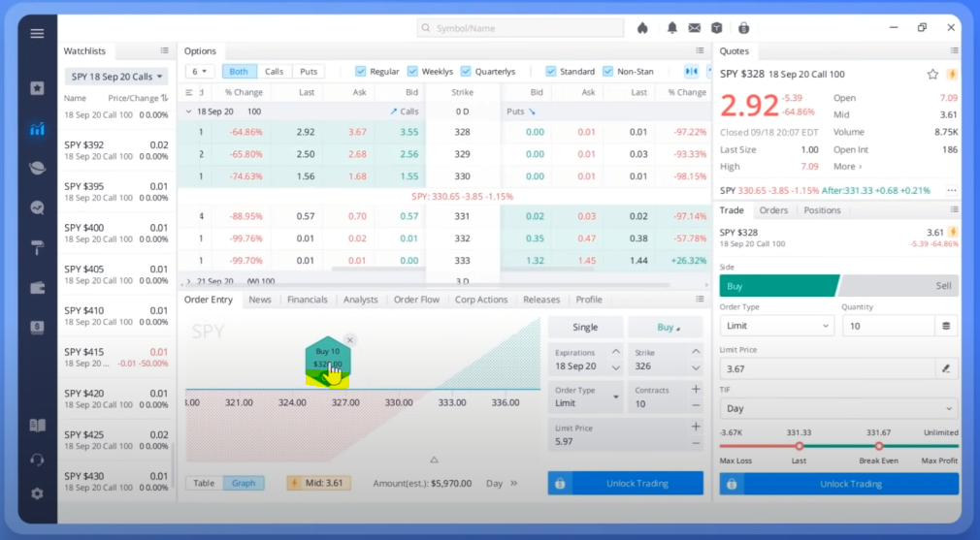Click the cube icon in top bar
Image resolution: width=980 pixels, height=540 pixels.
tap(717, 27)
